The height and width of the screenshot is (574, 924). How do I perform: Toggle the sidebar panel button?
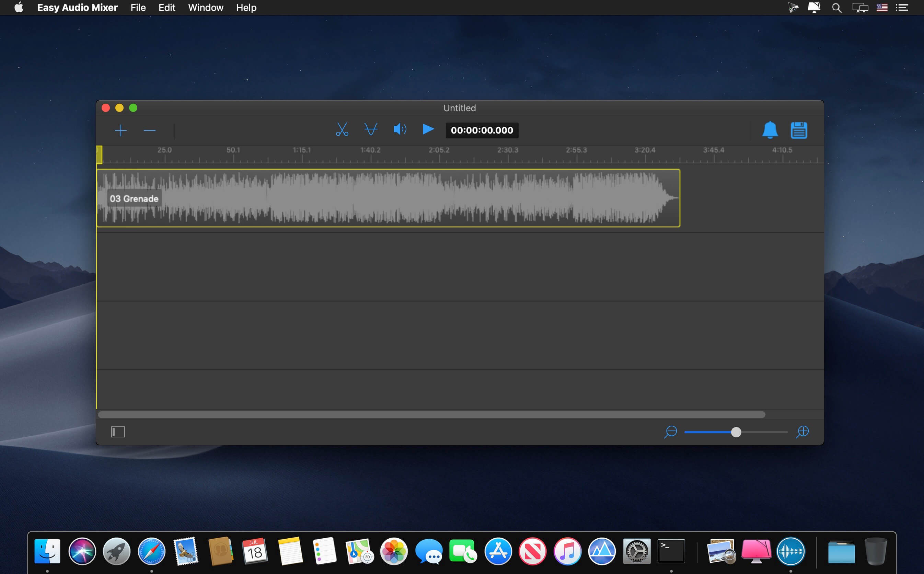[118, 432]
